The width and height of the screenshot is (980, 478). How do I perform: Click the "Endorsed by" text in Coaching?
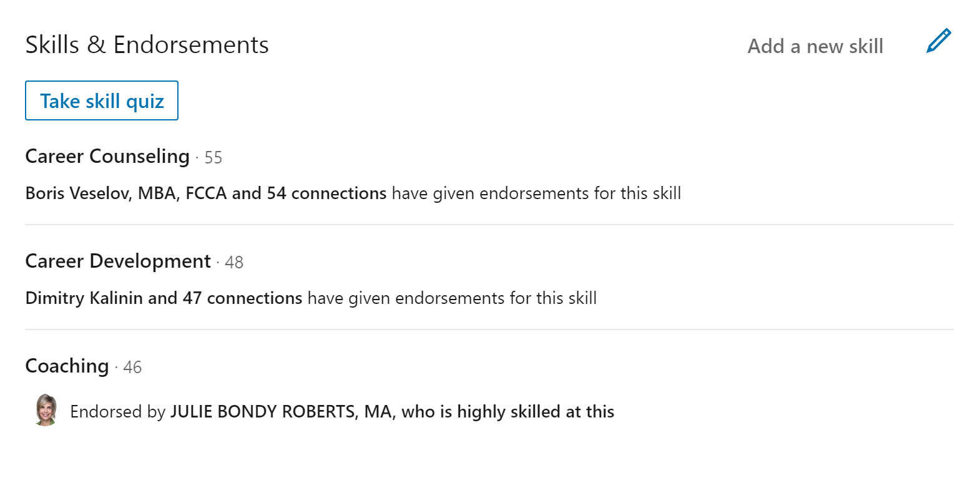tap(118, 412)
